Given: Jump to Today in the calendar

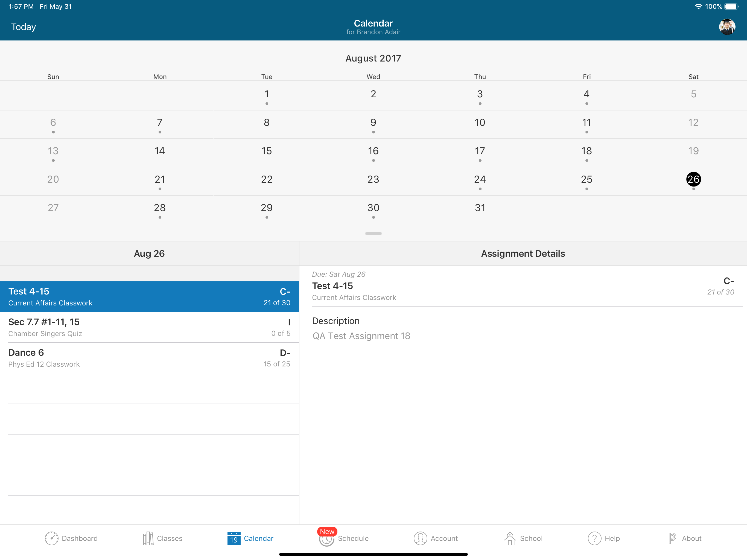Looking at the screenshot, I should pos(23,27).
